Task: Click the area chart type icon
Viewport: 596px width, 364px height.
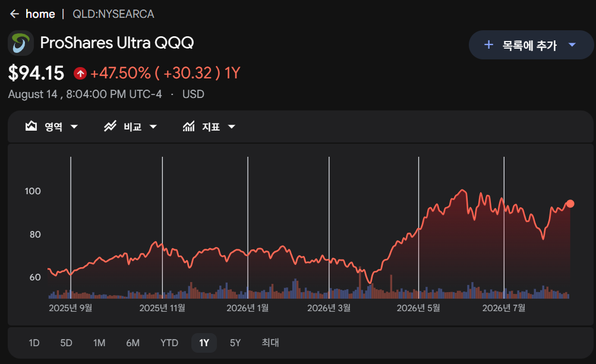Action: [x=31, y=126]
